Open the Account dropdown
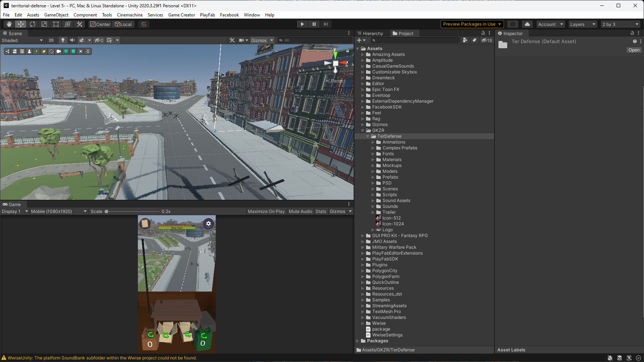 (551, 24)
